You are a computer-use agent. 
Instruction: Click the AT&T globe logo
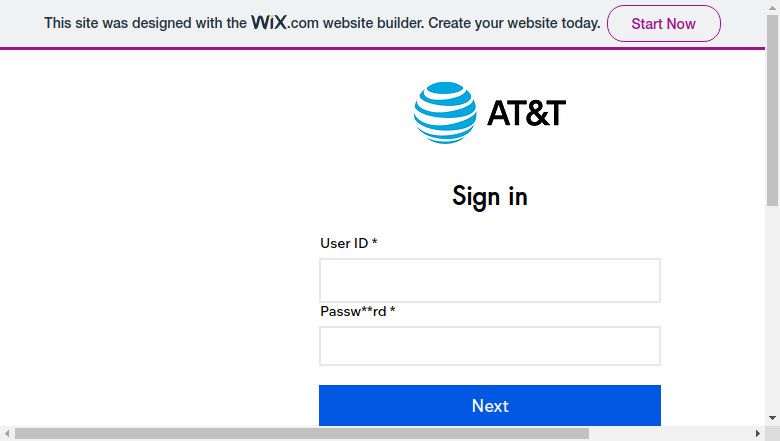[x=445, y=113]
